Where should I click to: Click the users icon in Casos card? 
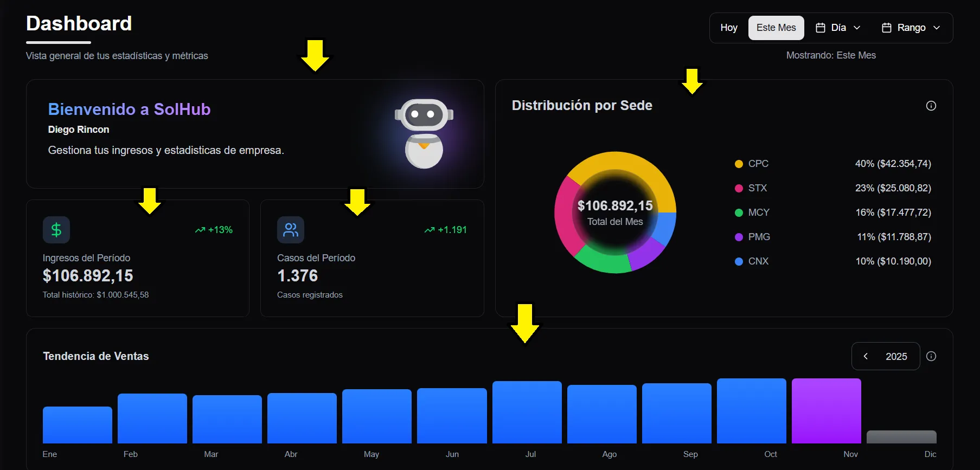(291, 230)
